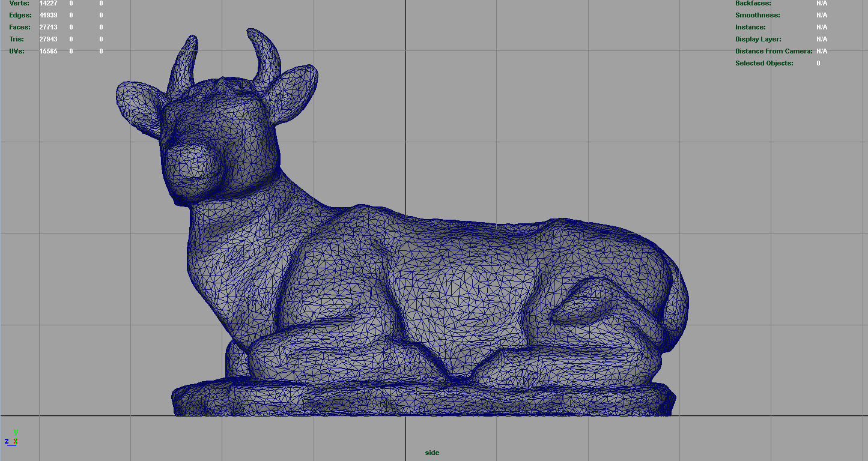
Task: Click the N/A value beside Display Layer
Action: click(822, 39)
